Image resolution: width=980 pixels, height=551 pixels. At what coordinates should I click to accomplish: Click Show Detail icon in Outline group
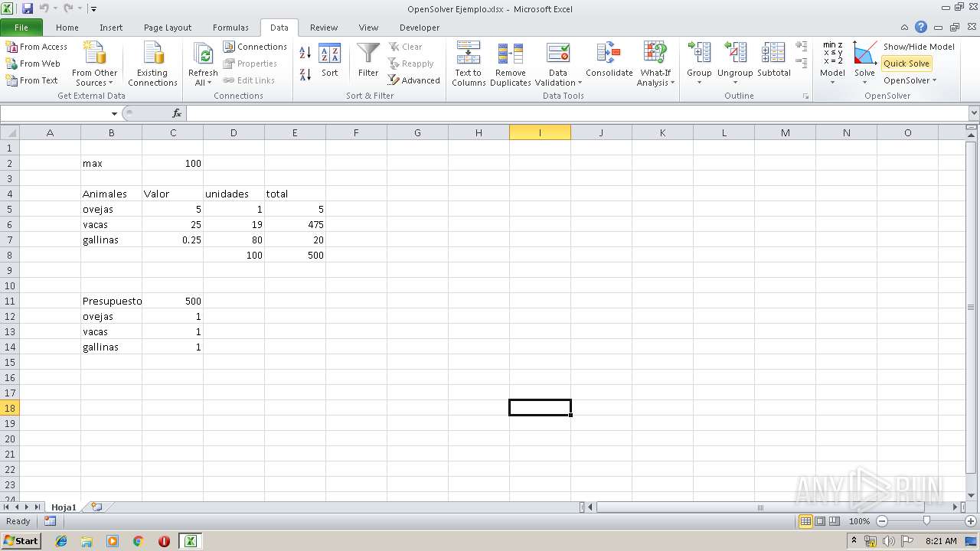[x=801, y=47]
